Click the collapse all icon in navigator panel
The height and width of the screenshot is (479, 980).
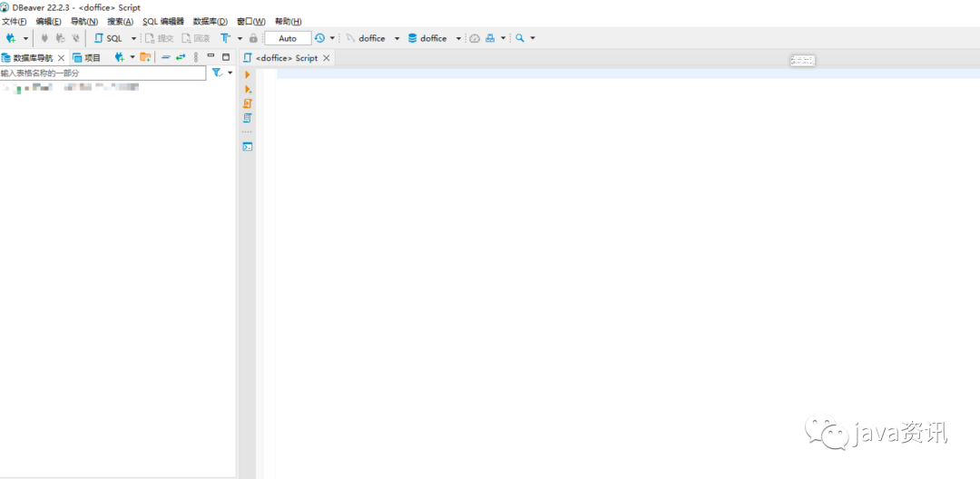[x=166, y=57]
